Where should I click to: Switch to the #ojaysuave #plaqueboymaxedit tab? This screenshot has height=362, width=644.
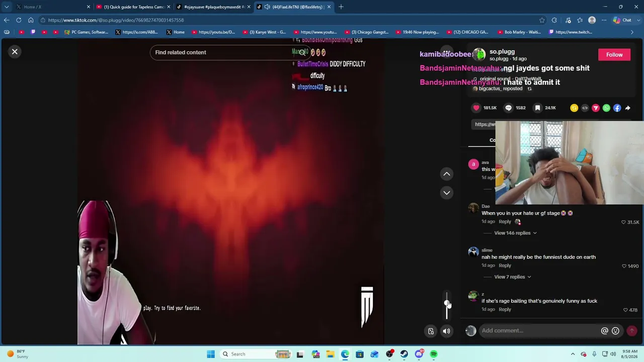(x=214, y=7)
